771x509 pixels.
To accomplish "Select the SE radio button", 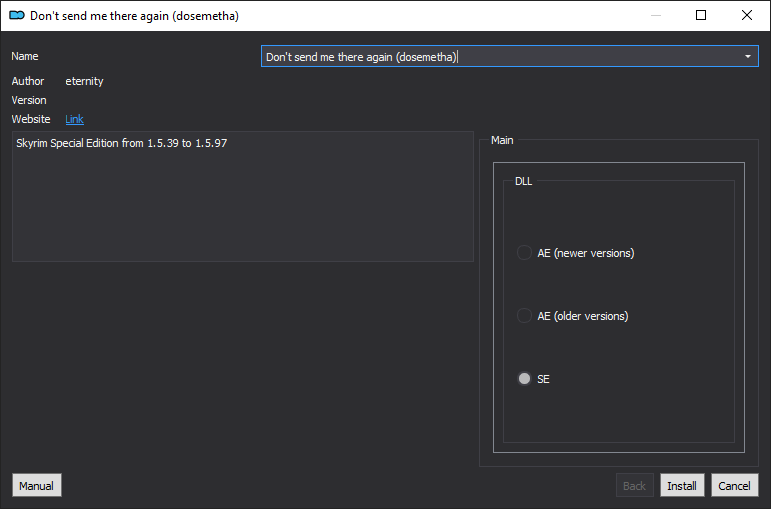I will (x=524, y=379).
